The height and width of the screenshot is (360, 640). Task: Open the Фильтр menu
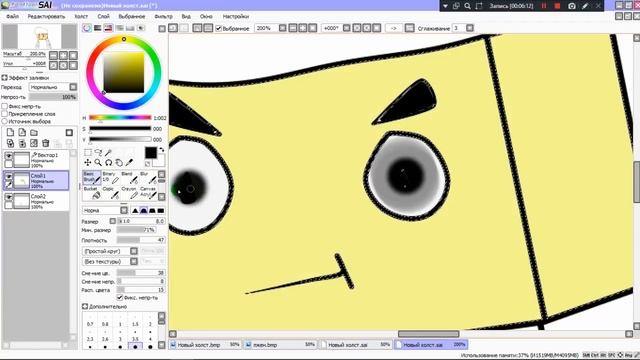click(x=163, y=16)
